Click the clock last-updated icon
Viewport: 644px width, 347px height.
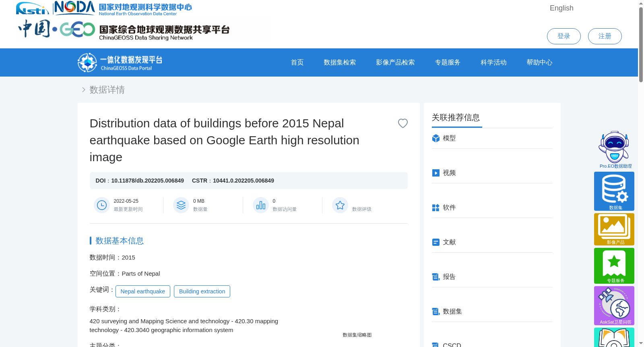click(102, 205)
